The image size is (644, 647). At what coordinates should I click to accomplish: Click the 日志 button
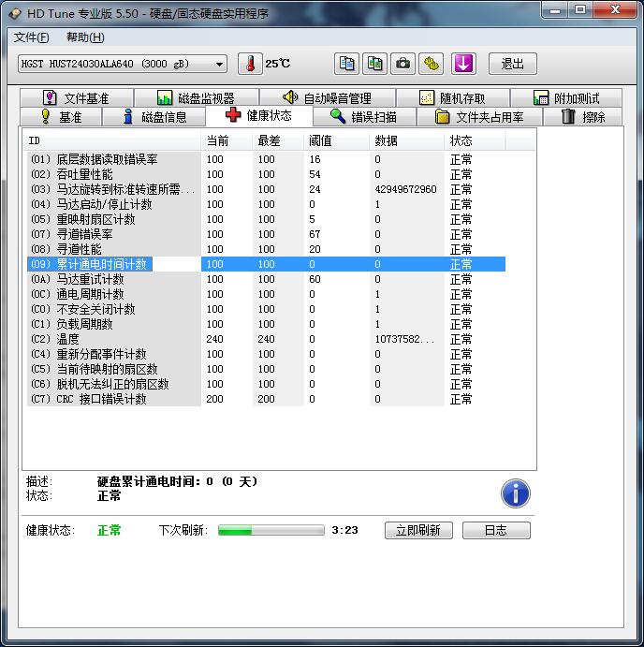tap(496, 530)
